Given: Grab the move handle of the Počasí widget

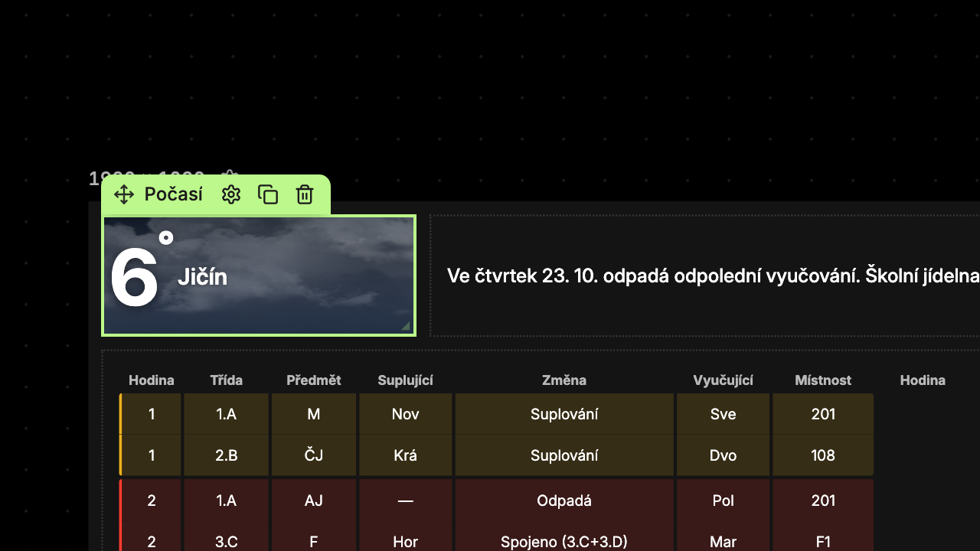Looking at the screenshot, I should point(124,194).
